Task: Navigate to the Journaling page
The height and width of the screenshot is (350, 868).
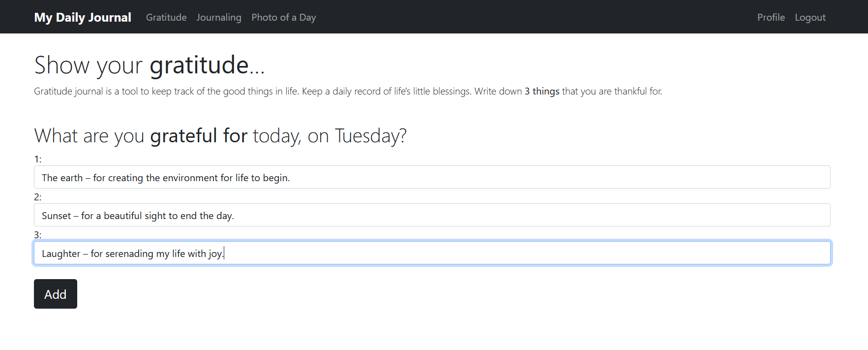Action: (218, 17)
